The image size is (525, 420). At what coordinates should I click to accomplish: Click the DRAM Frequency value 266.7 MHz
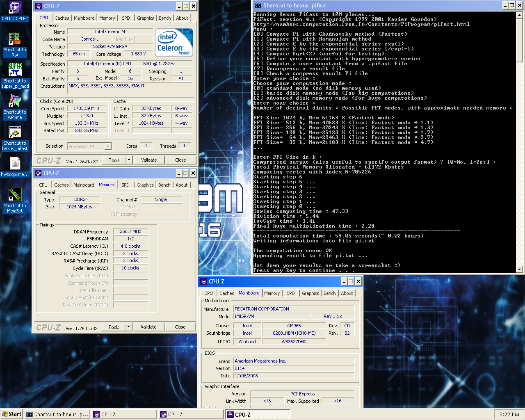click(x=130, y=231)
